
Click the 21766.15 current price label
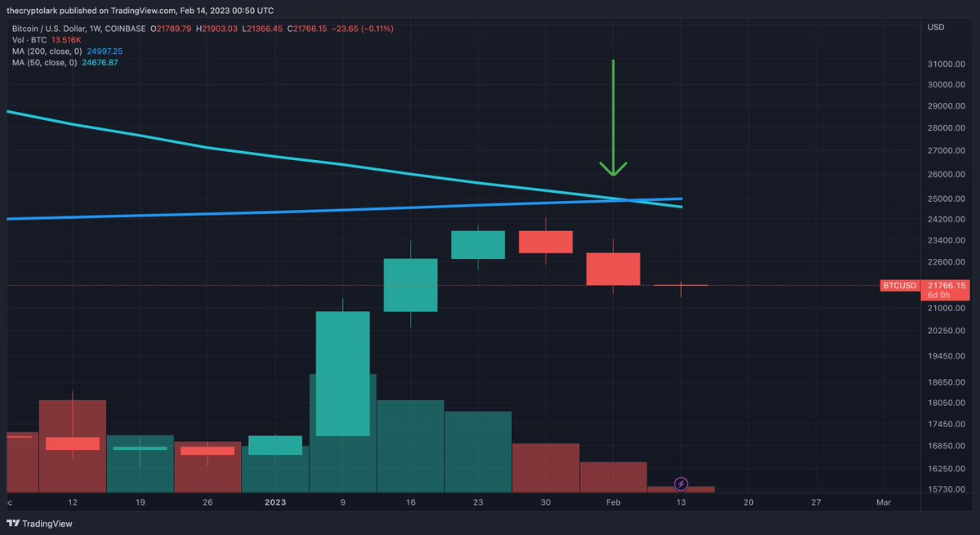(947, 286)
